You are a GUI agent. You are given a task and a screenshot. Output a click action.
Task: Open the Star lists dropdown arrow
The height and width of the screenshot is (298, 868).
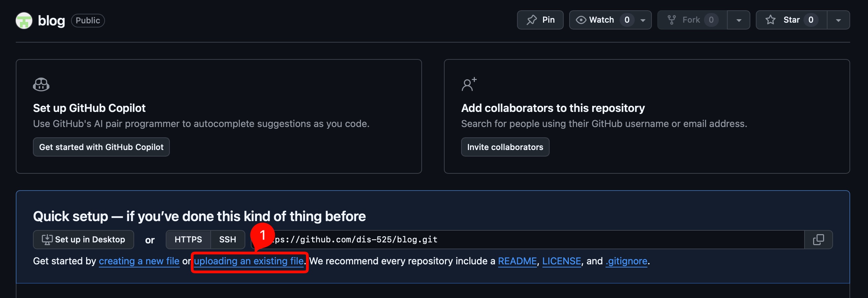pos(838,20)
